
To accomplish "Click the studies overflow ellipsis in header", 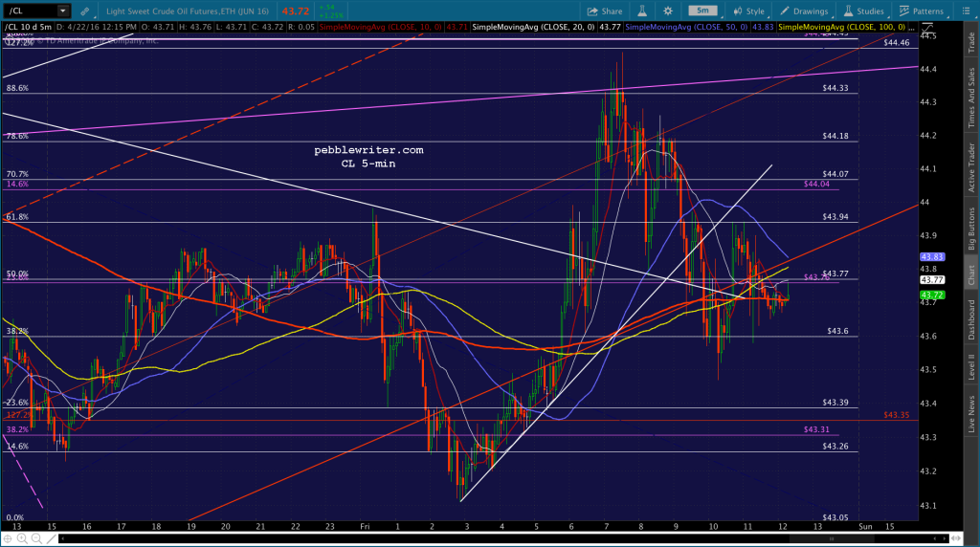I will [x=912, y=28].
